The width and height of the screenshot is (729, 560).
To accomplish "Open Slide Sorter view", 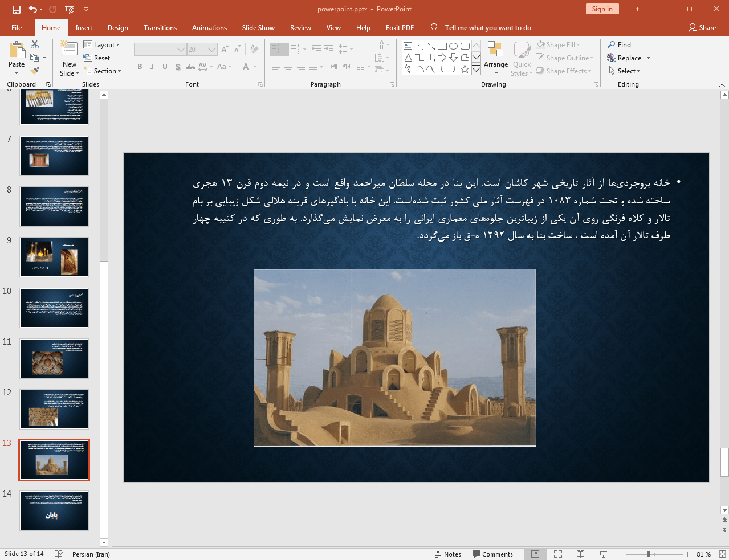I will pyautogui.click(x=558, y=554).
